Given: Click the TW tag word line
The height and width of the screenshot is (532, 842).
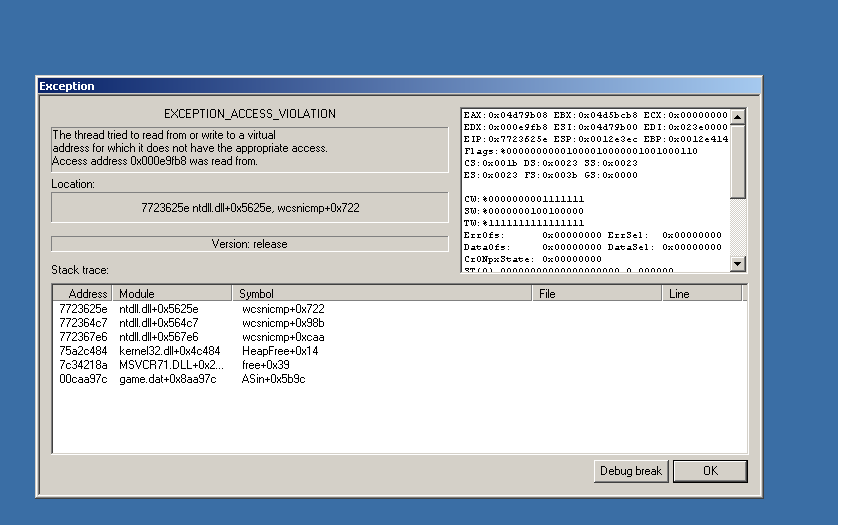Looking at the screenshot, I should pos(524,223).
